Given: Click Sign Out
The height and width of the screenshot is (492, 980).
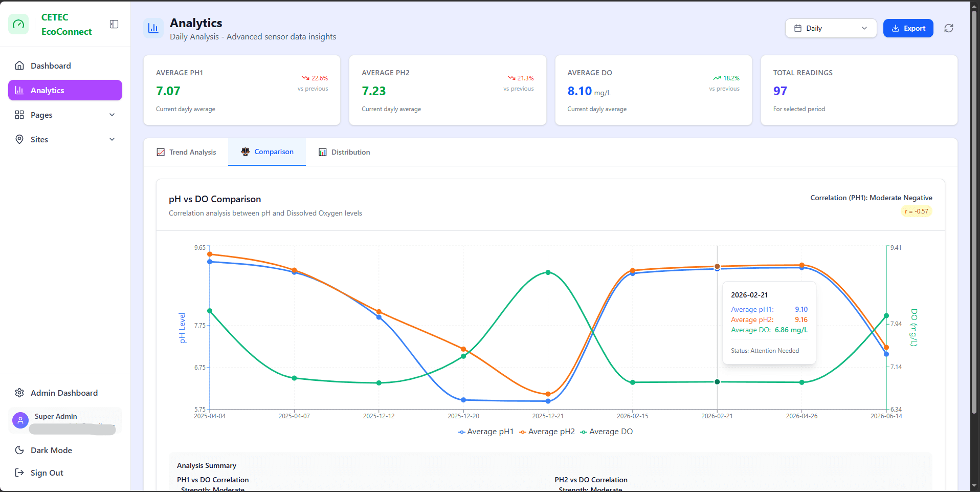Looking at the screenshot, I should click(65, 473).
